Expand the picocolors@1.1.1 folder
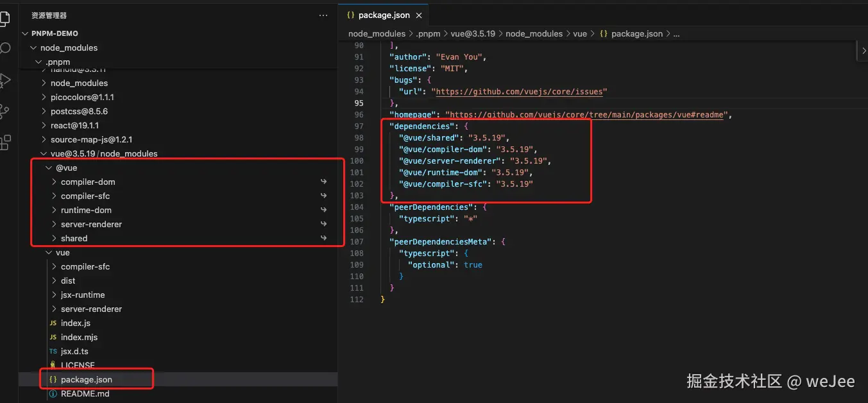The image size is (868, 403). [x=44, y=98]
